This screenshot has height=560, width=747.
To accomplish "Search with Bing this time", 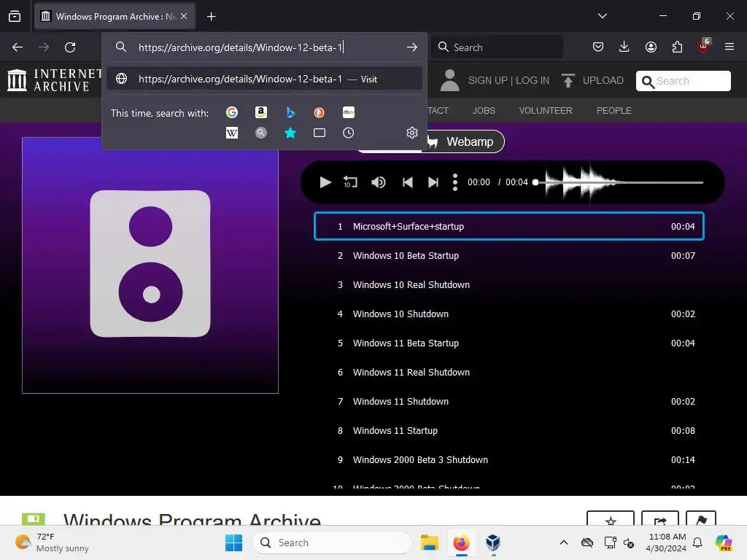I will click(x=290, y=112).
